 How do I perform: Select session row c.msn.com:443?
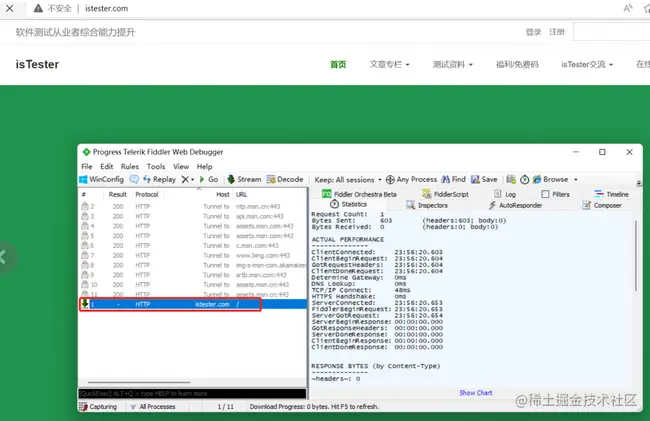tap(193, 245)
